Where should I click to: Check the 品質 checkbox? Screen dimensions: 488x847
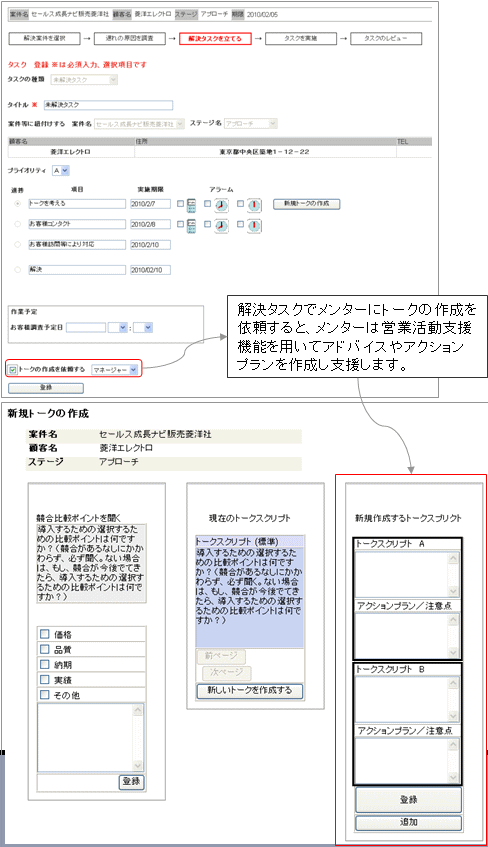coord(45,649)
